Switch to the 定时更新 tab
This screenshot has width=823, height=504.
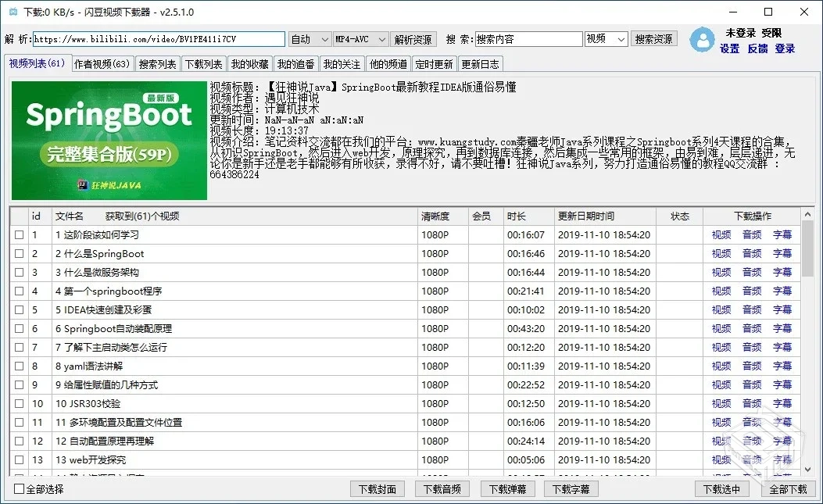tap(435, 63)
